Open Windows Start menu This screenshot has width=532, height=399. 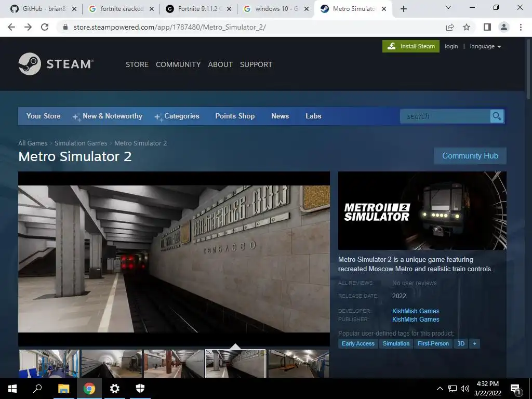pyautogui.click(x=12, y=389)
